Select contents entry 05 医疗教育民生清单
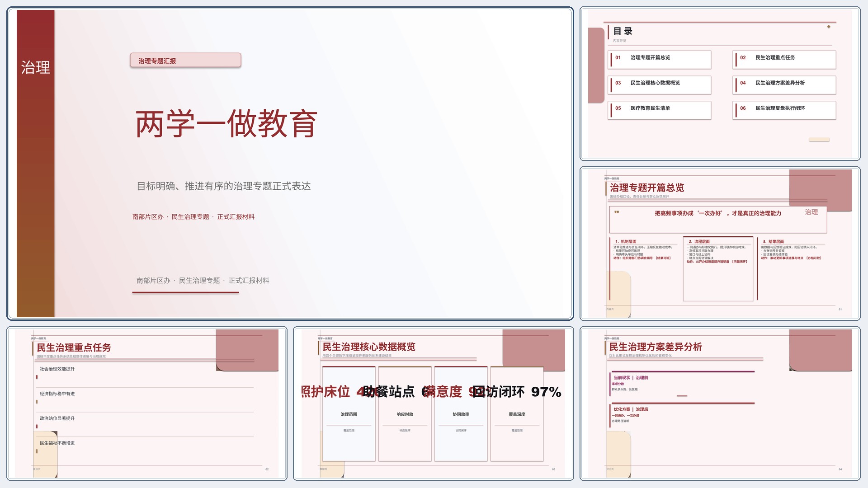The width and height of the screenshot is (868, 488). click(660, 110)
